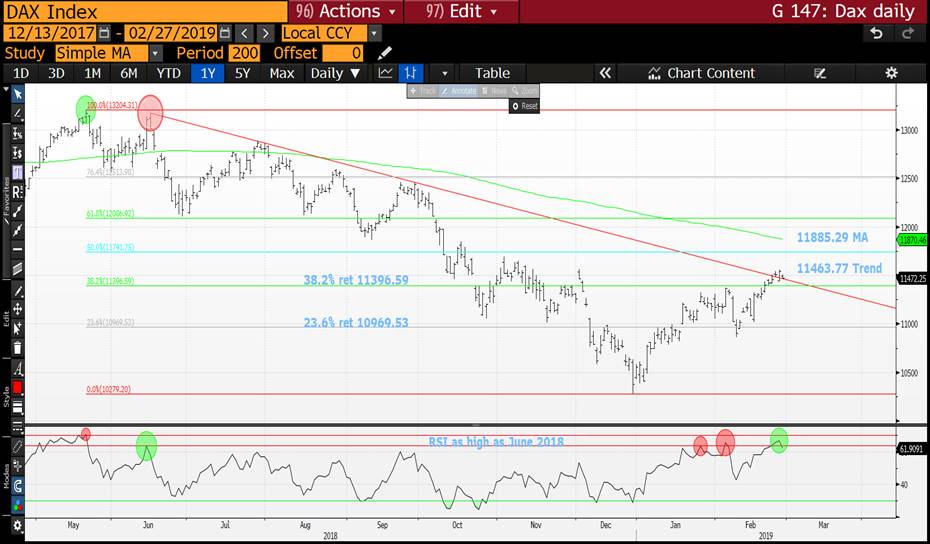This screenshot has width=930, height=544.
Task: Collapse panel with double chevron
Action: (605, 73)
